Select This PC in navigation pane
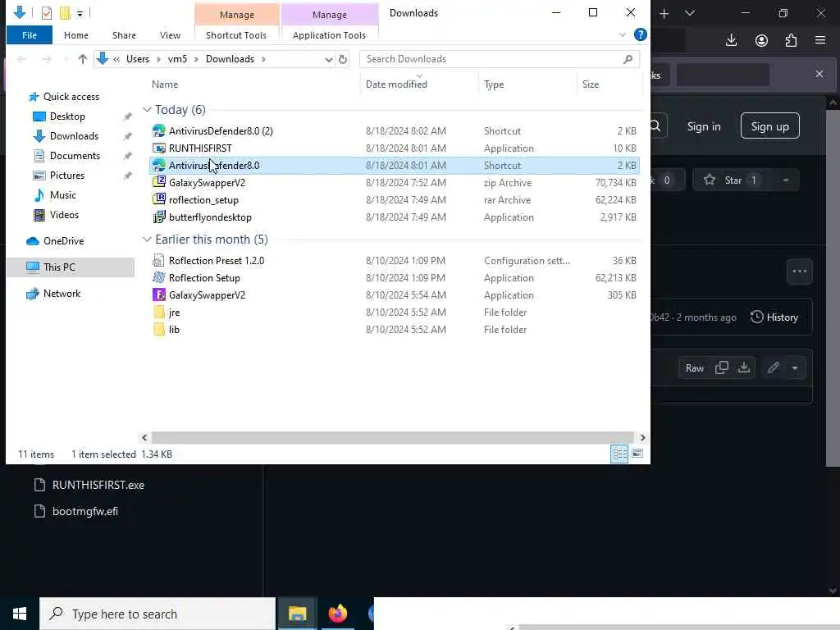 tap(59, 267)
